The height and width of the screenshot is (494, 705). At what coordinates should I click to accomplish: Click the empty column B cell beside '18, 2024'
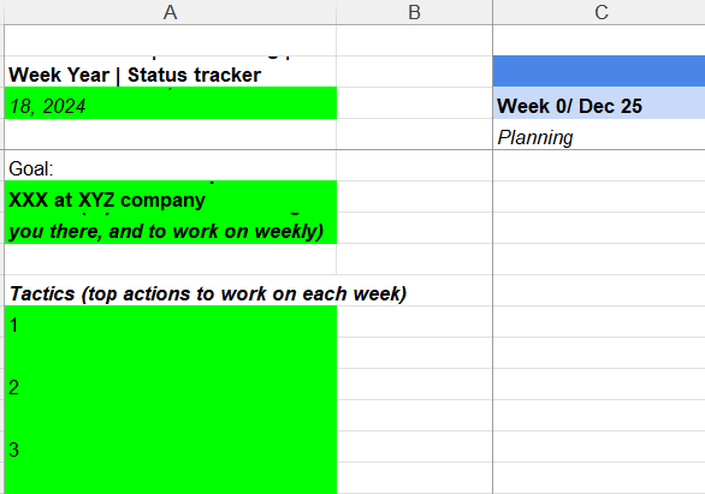click(414, 103)
